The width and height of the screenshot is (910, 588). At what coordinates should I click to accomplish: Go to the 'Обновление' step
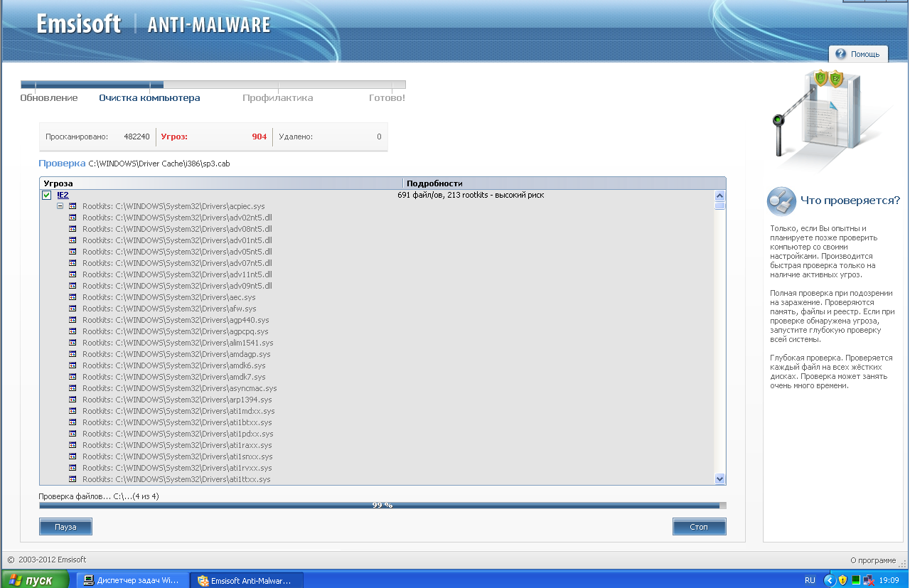(x=49, y=98)
